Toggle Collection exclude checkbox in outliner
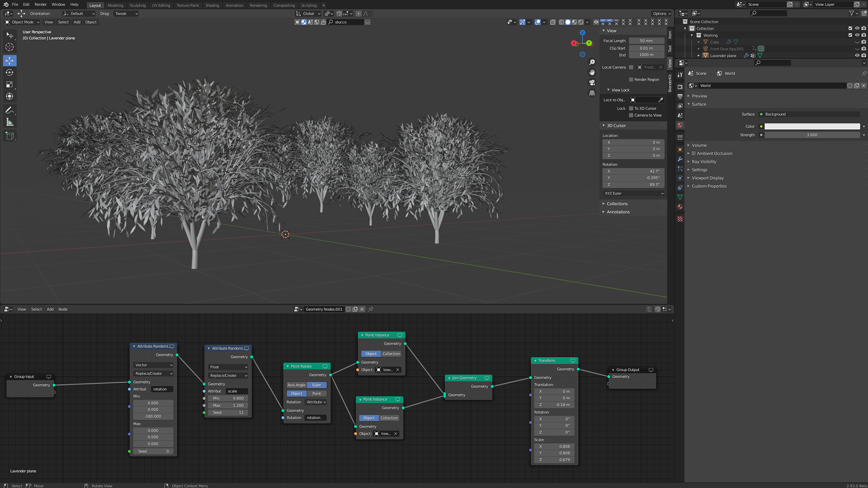Screen dimensions: 868x488 pyautogui.click(x=850, y=28)
